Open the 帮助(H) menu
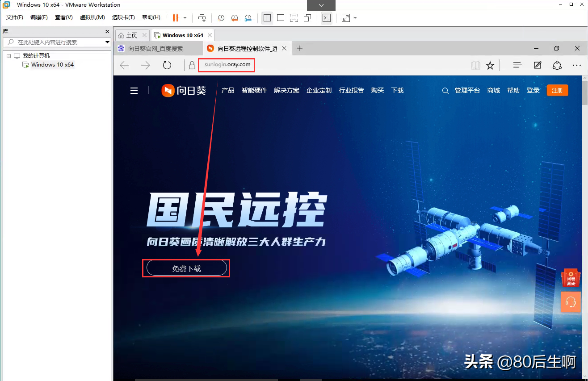 [x=151, y=17]
